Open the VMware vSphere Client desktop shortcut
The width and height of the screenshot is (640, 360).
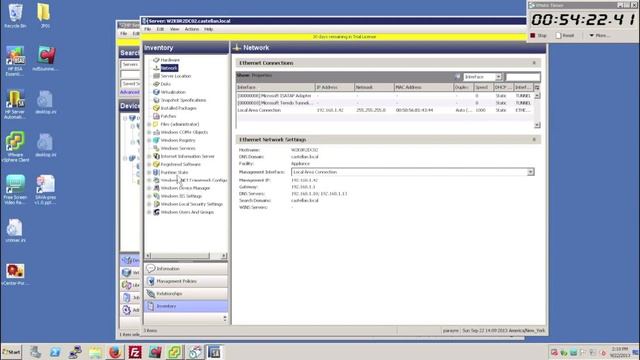tap(16, 147)
